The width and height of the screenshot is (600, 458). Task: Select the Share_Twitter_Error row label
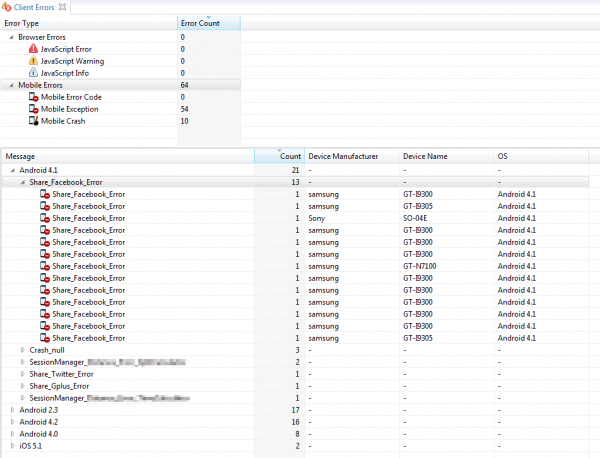pos(61,374)
